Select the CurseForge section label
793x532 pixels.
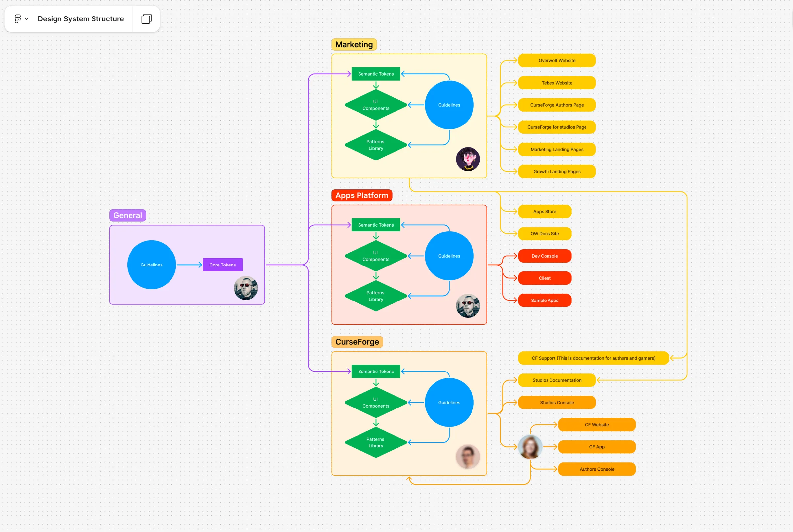tap(357, 342)
